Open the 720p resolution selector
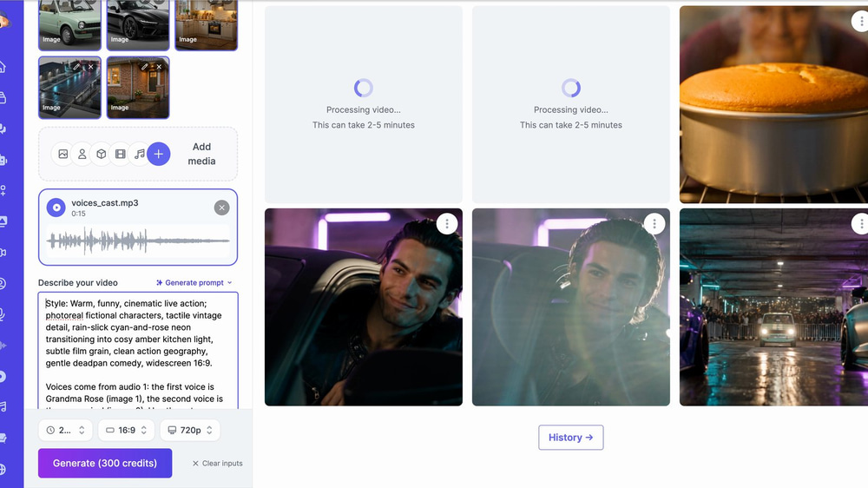The image size is (868, 488). 190,430
